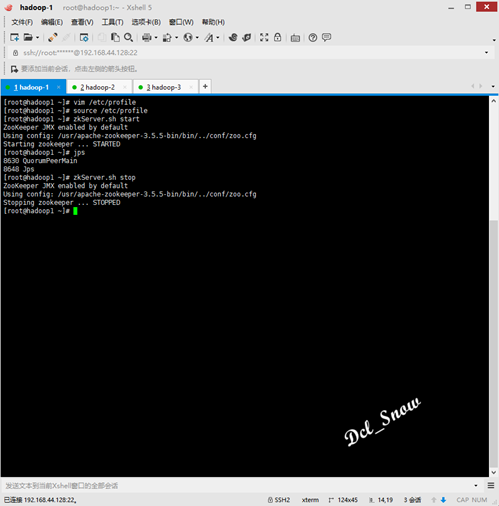Click the compose bar text input
Viewport: 499px width, 506px height.
tap(237, 486)
